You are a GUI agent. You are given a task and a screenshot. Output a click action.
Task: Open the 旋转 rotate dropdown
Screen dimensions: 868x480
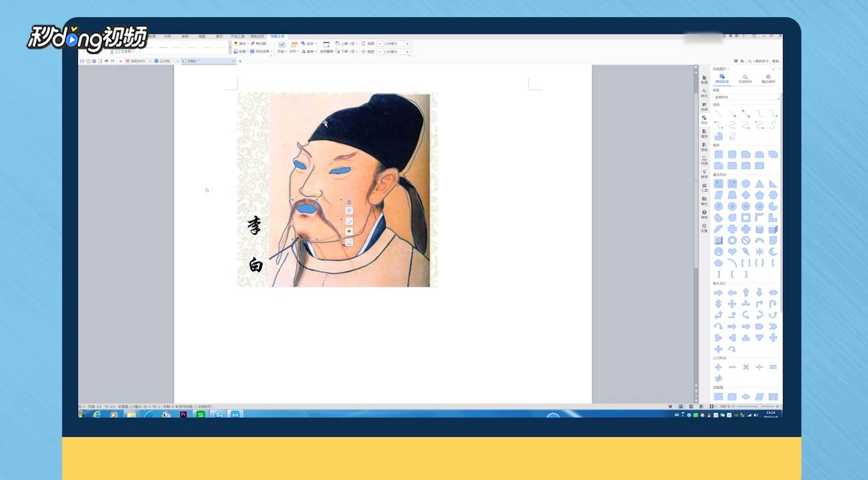(308, 51)
